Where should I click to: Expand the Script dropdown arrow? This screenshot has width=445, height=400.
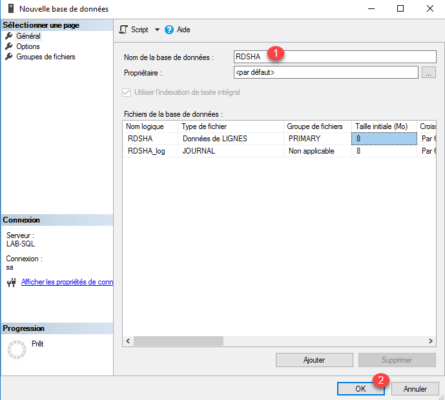tap(157, 30)
